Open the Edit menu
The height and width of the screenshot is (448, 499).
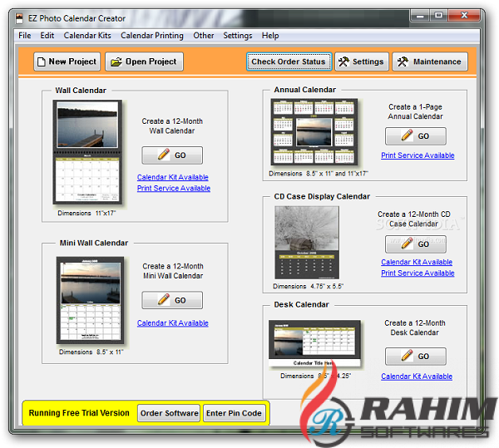(x=47, y=35)
